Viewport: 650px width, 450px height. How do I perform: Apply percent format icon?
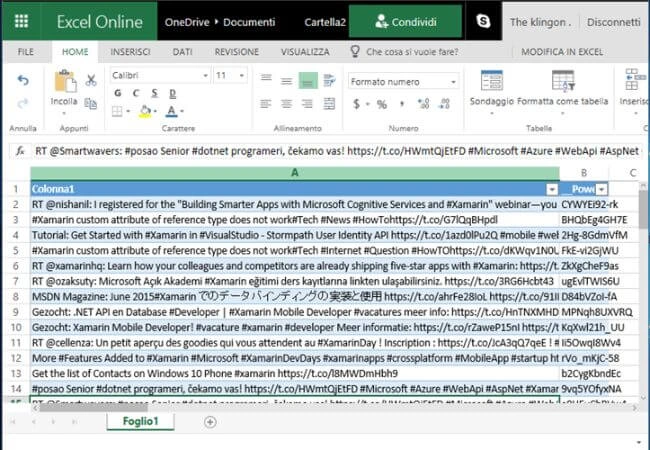pos(382,104)
